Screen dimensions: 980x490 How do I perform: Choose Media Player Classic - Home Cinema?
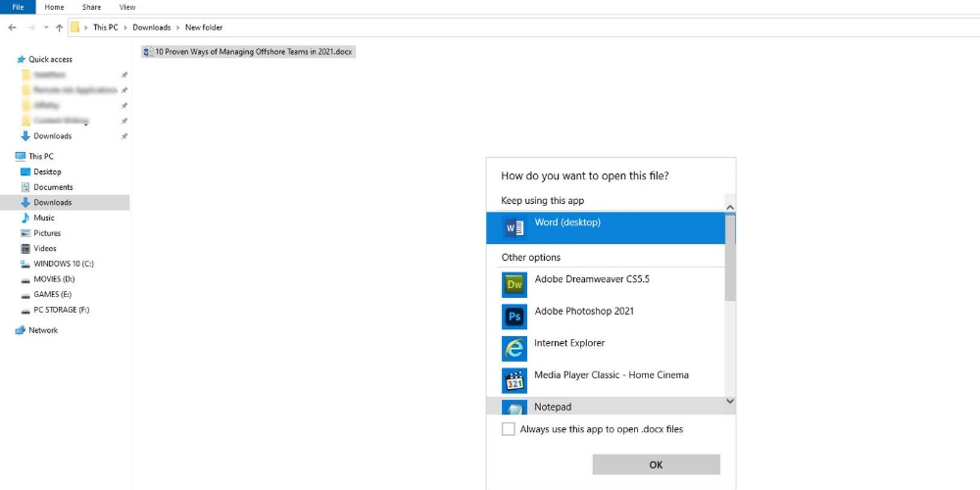pos(606,379)
